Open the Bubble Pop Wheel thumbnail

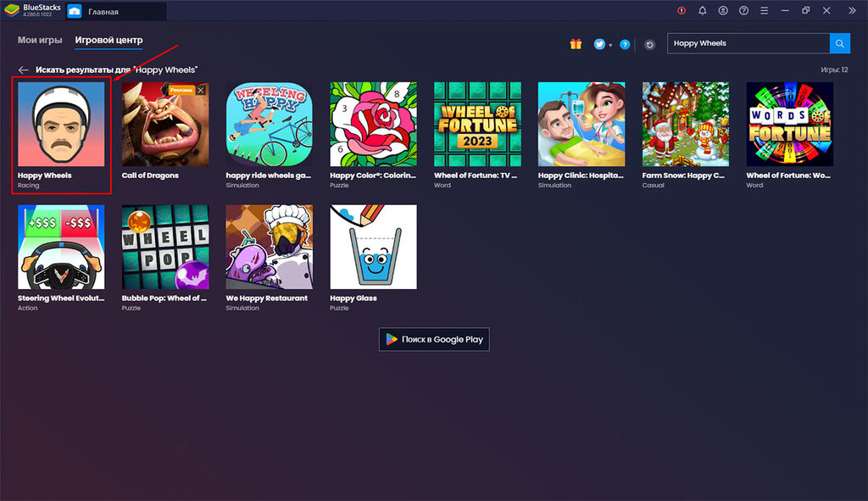point(165,247)
